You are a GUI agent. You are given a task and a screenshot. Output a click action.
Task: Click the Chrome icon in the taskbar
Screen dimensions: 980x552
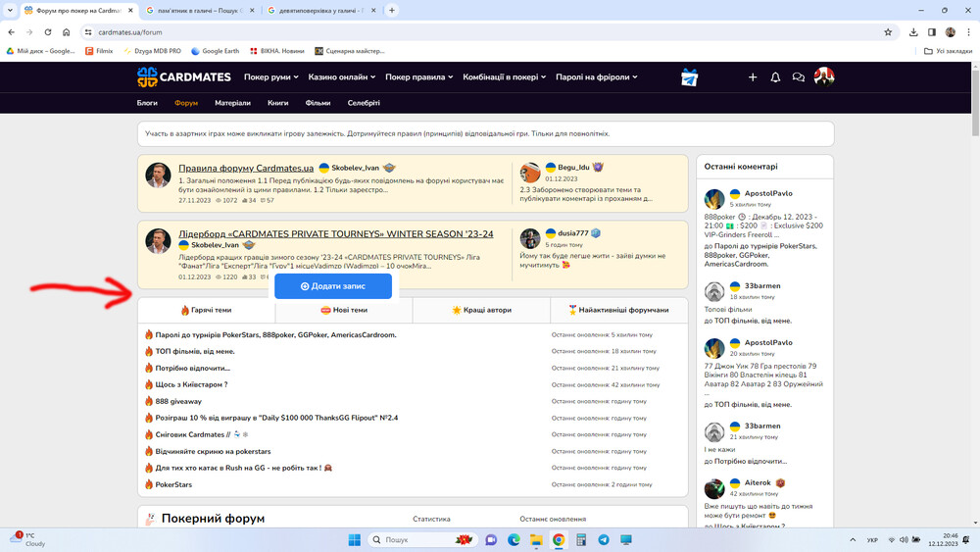coord(559,539)
